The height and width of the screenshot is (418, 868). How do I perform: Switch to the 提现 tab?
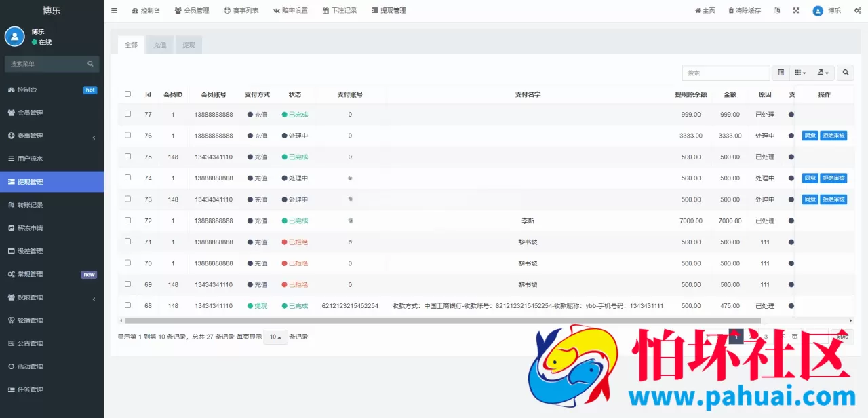[x=189, y=45]
